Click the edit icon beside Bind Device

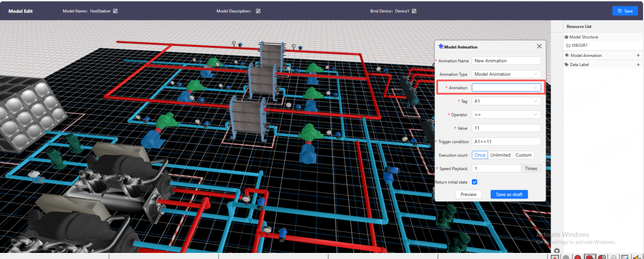414,11
